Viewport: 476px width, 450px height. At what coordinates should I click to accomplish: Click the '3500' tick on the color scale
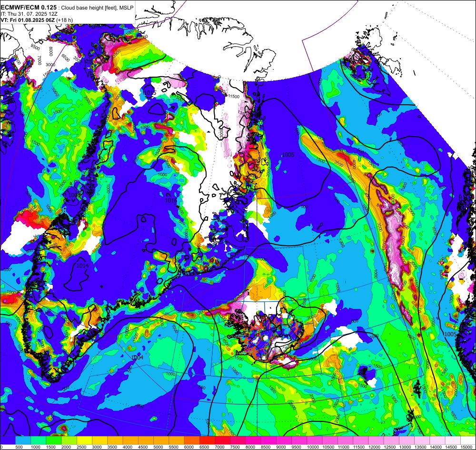pos(112,447)
